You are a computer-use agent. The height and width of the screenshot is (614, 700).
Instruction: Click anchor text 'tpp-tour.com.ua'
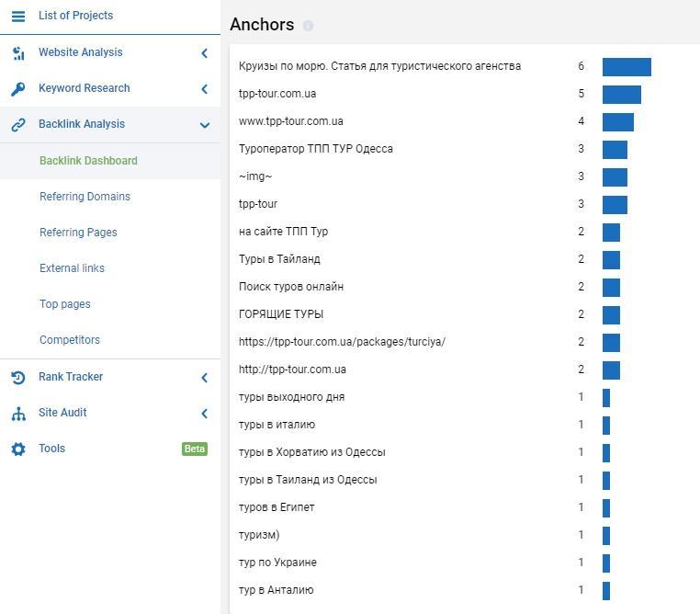click(x=277, y=94)
